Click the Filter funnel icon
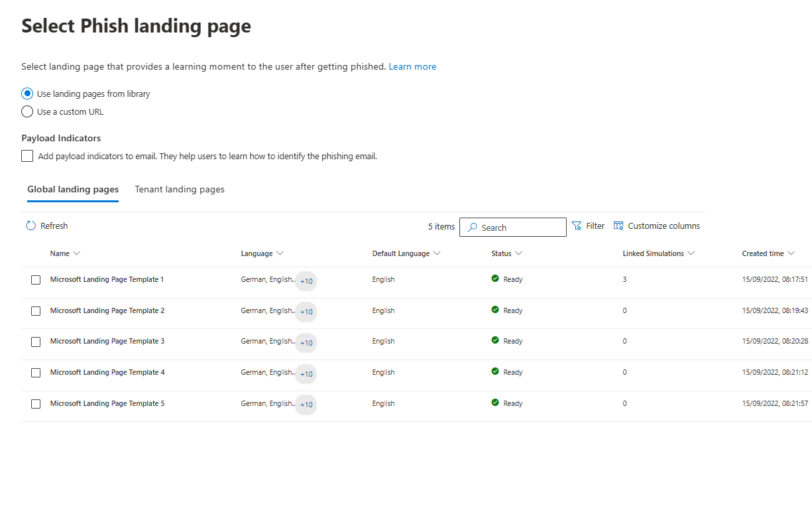The height and width of the screenshot is (528, 812). pyautogui.click(x=576, y=226)
